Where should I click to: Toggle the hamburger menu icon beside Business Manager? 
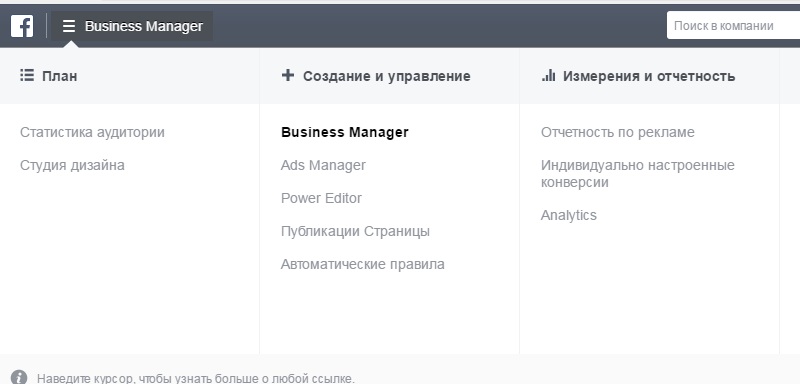coord(69,26)
